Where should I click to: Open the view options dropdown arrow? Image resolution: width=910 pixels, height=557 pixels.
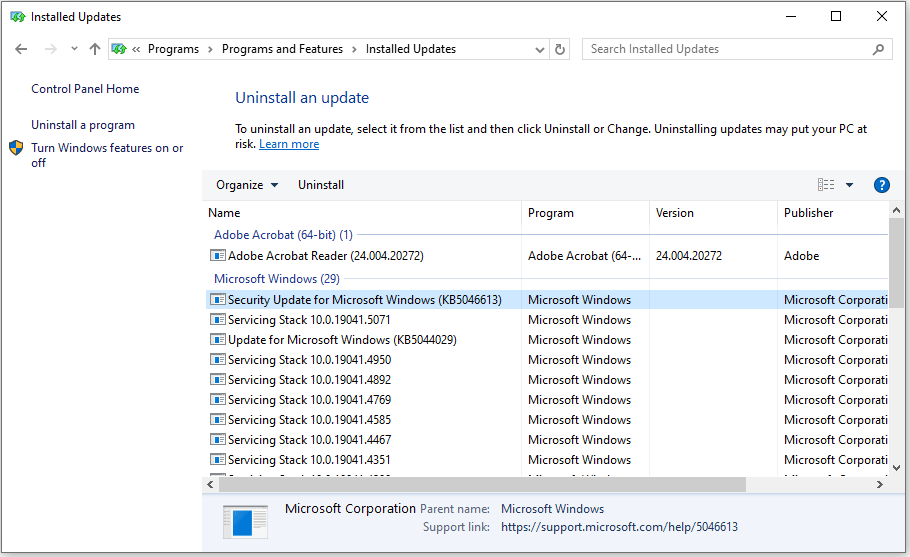pyautogui.click(x=849, y=185)
